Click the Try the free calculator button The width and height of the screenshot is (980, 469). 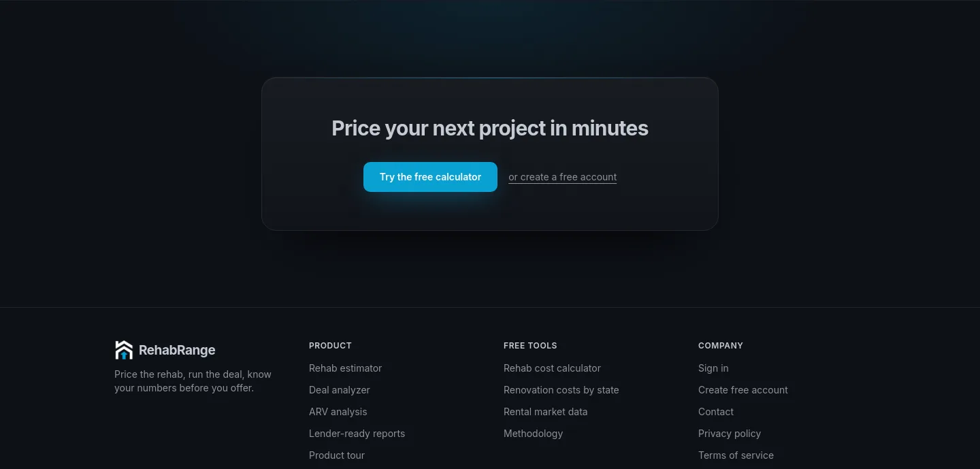tap(430, 177)
